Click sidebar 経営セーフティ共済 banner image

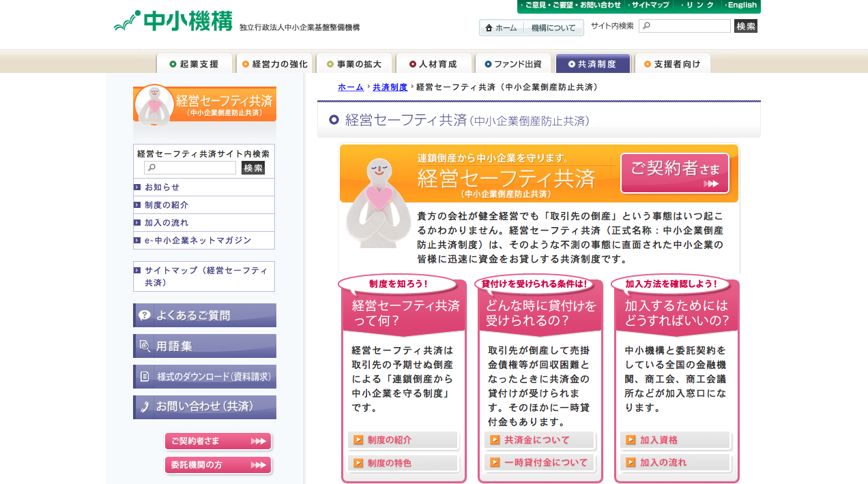coord(205,106)
